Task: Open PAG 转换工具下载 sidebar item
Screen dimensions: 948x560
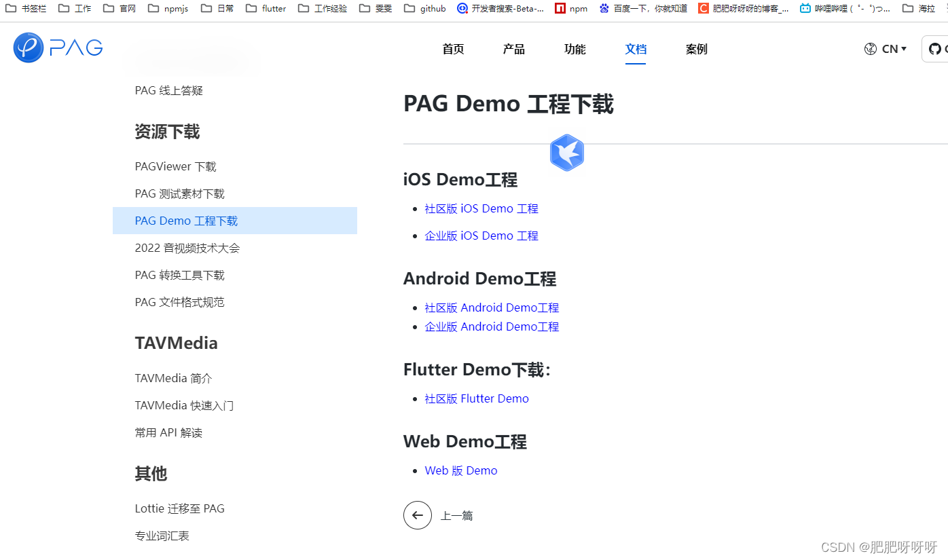Action: [x=180, y=275]
